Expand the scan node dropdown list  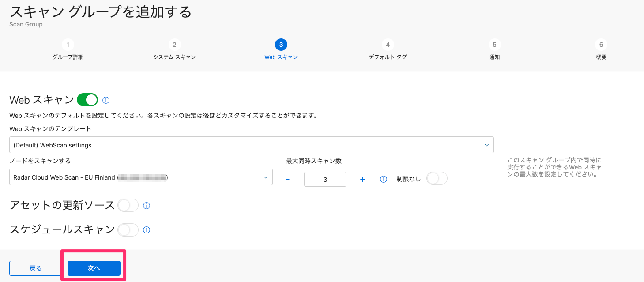(x=141, y=177)
